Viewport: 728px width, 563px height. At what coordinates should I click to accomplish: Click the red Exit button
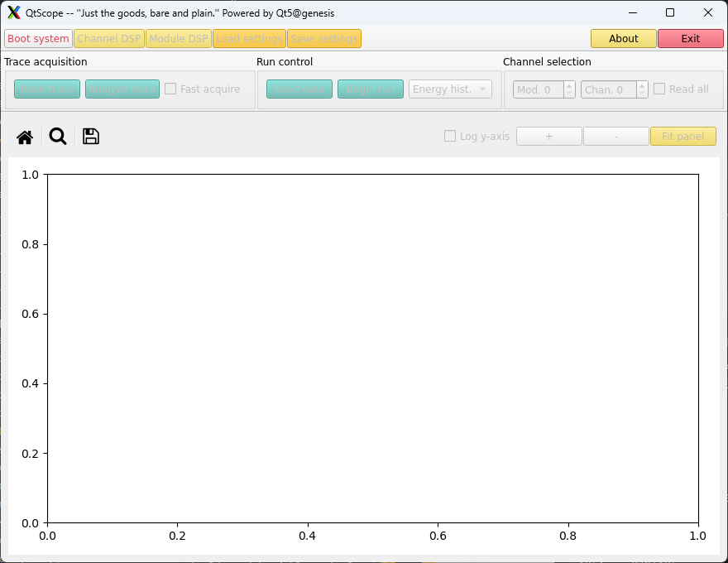coord(691,39)
